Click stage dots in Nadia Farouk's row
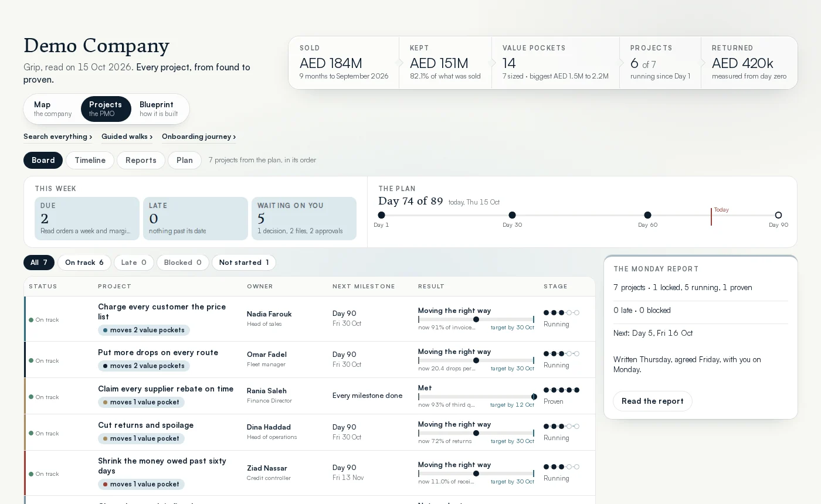The width and height of the screenshot is (821, 504). pyautogui.click(x=561, y=312)
